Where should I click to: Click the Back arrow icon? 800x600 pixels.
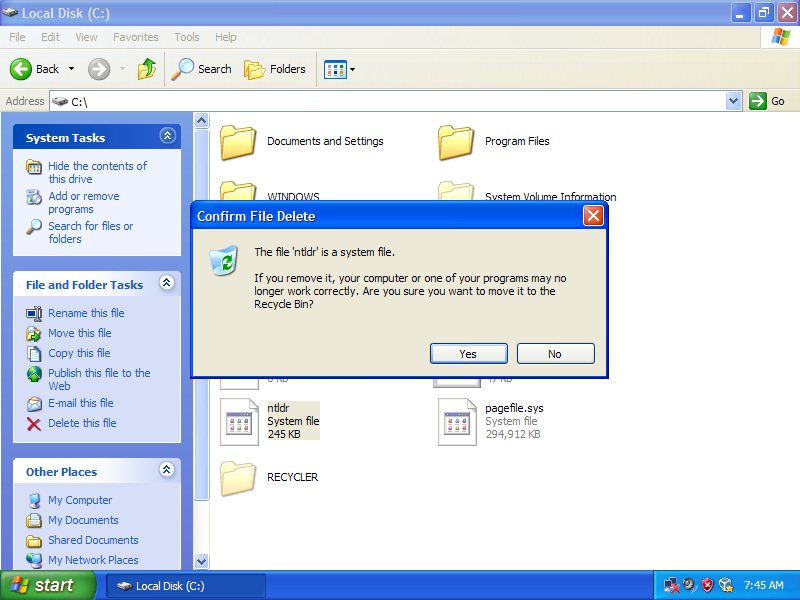pyautogui.click(x=20, y=69)
